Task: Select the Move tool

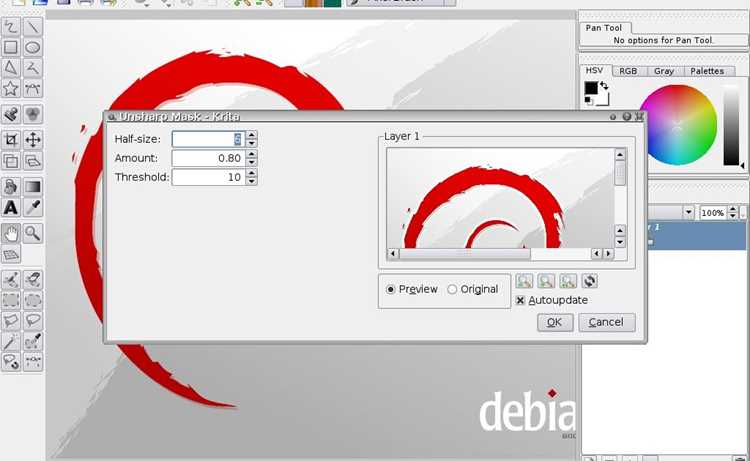Action: pos(33,140)
